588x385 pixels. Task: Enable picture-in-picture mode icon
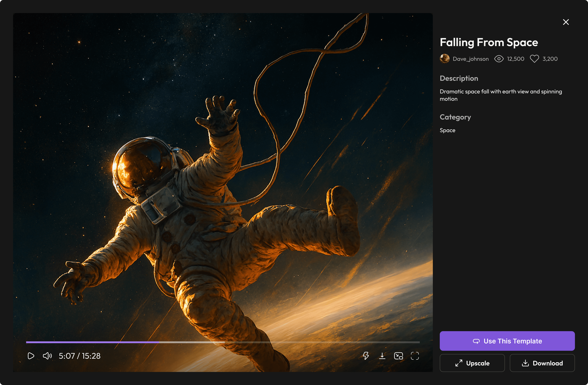[x=398, y=356]
